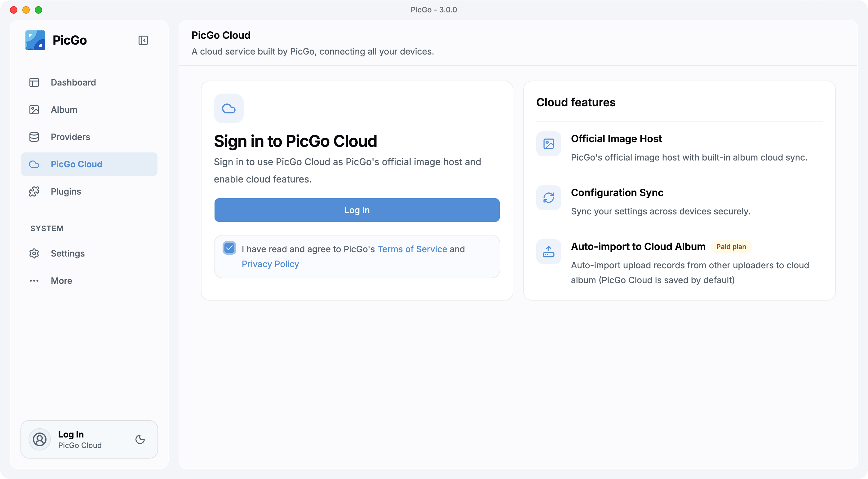Click the Official Image Host title

[616, 139]
